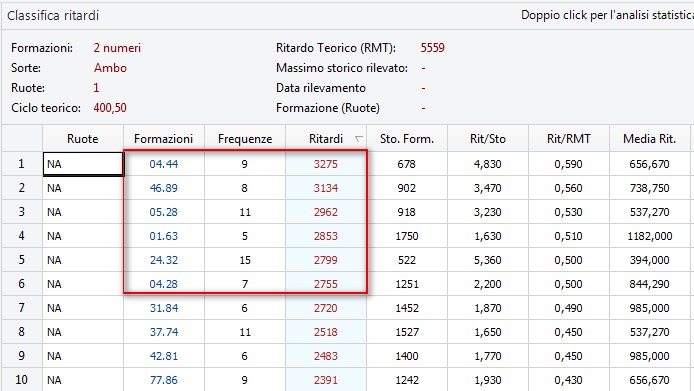The height and width of the screenshot is (391, 694).
Task: Click Rit/Sto value 4,830
Action: (488, 164)
